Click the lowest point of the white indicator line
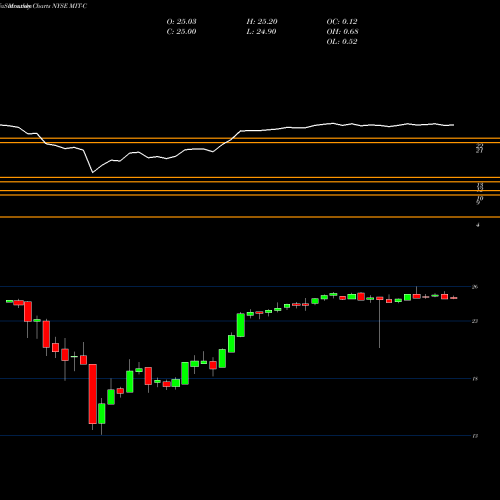 [x=93, y=172]
